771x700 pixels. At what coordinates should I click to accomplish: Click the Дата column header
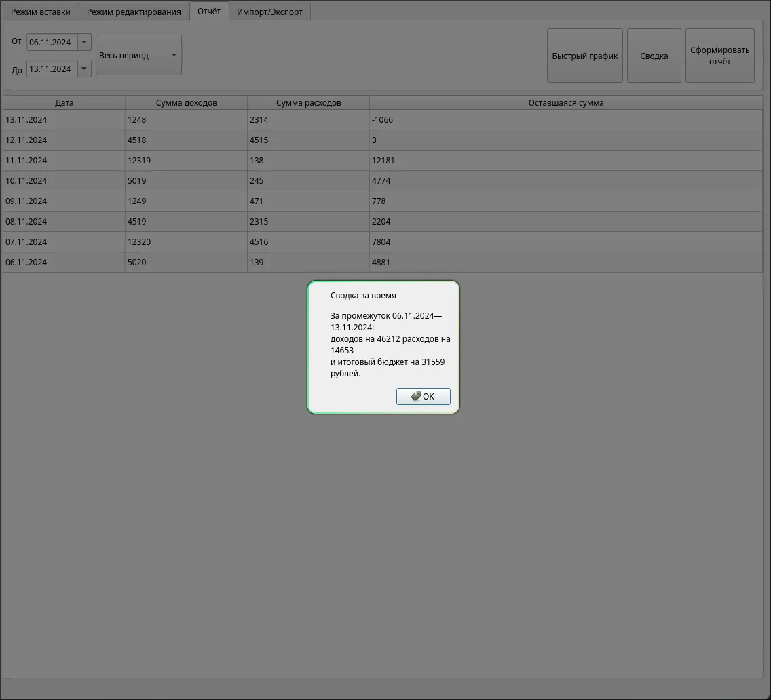(x=63, y=102)
